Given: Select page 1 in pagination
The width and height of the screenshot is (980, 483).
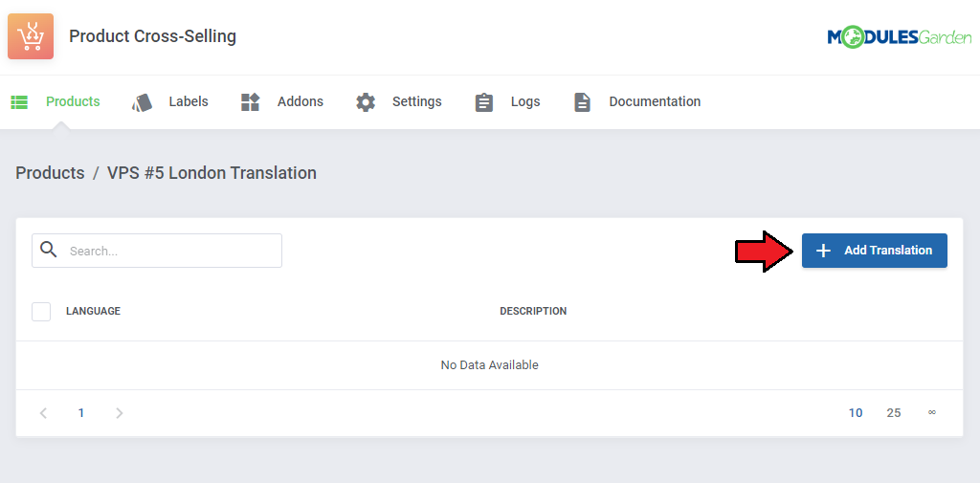Looking at the screenshot, I should click(81, 413).
